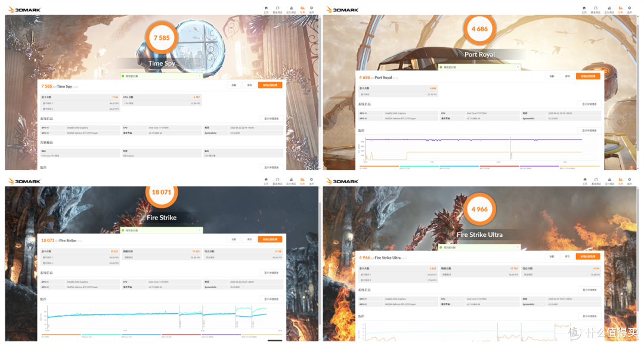Show system info details in Time Spy window
The width and height of the screenshot is (644, 346).
(271, 118)
